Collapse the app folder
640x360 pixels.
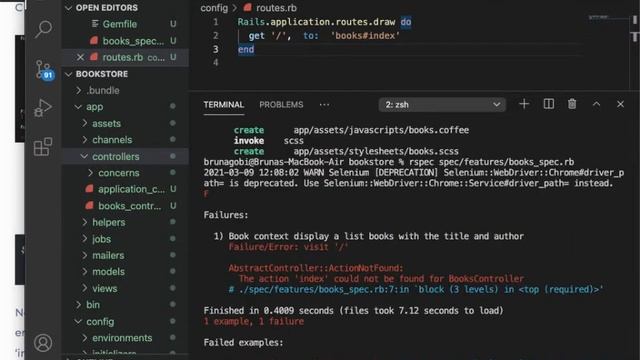(x=78, y=107)
